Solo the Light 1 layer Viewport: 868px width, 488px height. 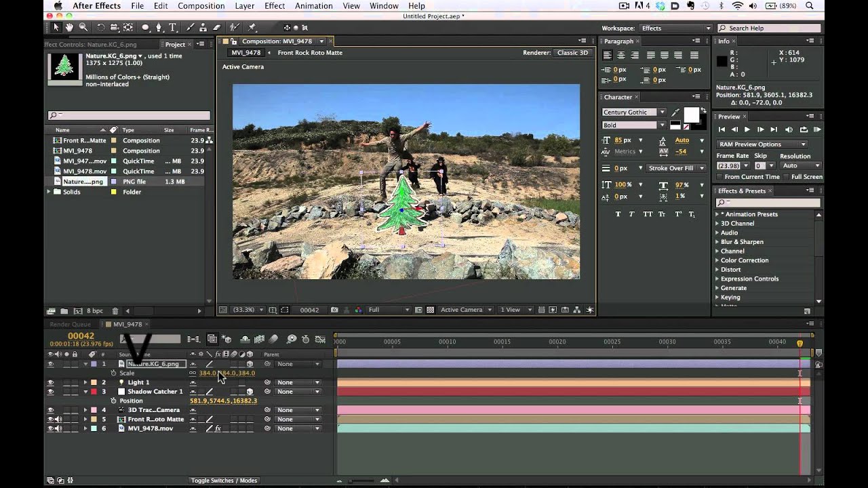[x=65, y=382]
